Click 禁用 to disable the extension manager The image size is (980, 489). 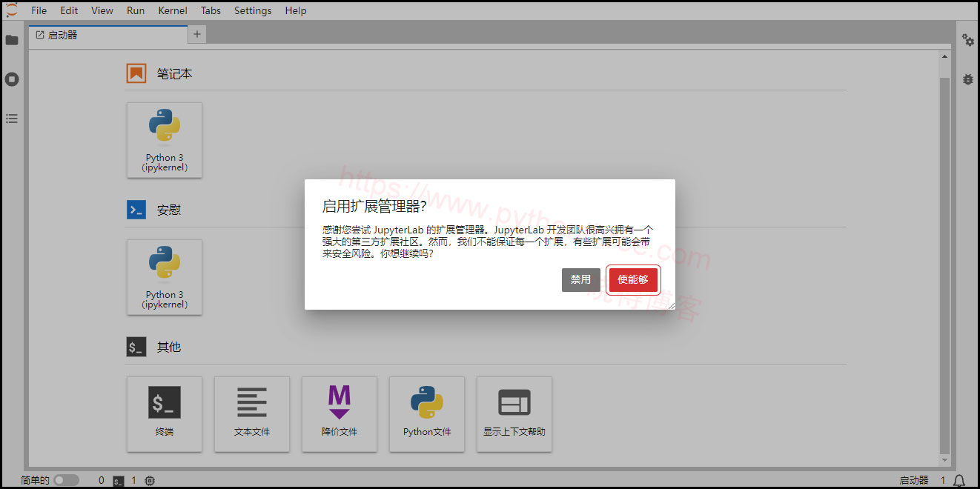(x=581, y=279)
